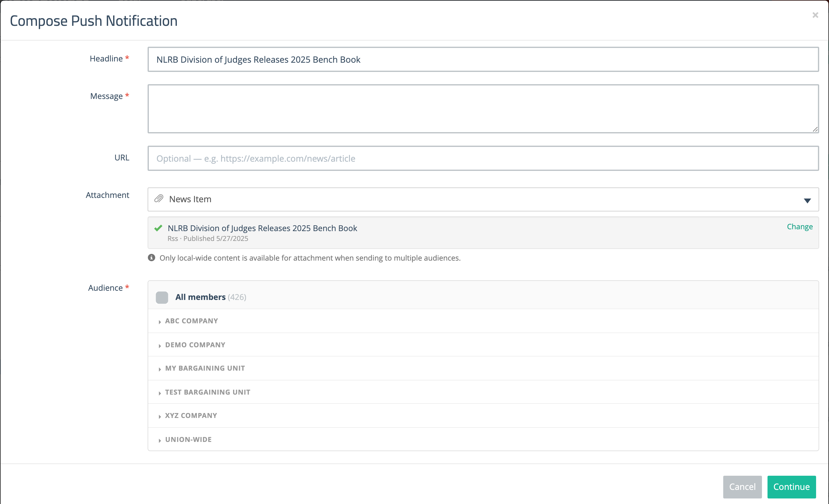Expand the XYZ COMPANY audience group

[x=483, y=416]
